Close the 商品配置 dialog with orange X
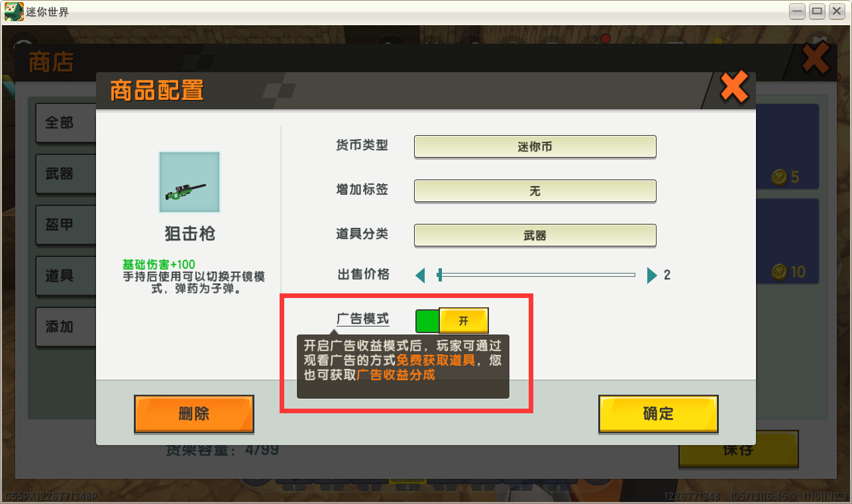This screenshot has height=504, width=852. click(734, 86)
